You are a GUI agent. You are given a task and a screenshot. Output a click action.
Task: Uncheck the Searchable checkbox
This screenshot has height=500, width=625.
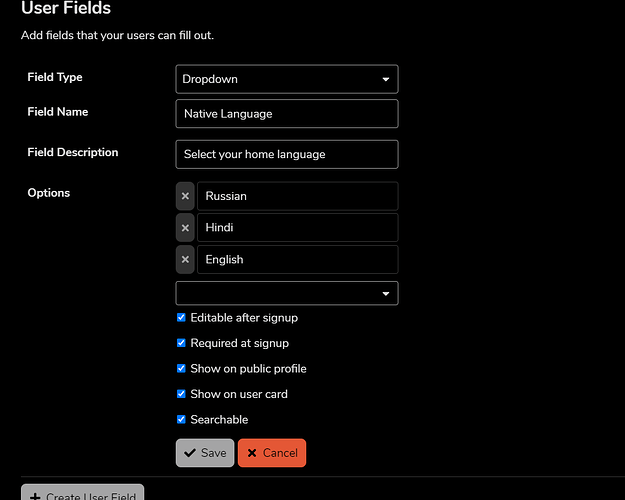point(181,419)
